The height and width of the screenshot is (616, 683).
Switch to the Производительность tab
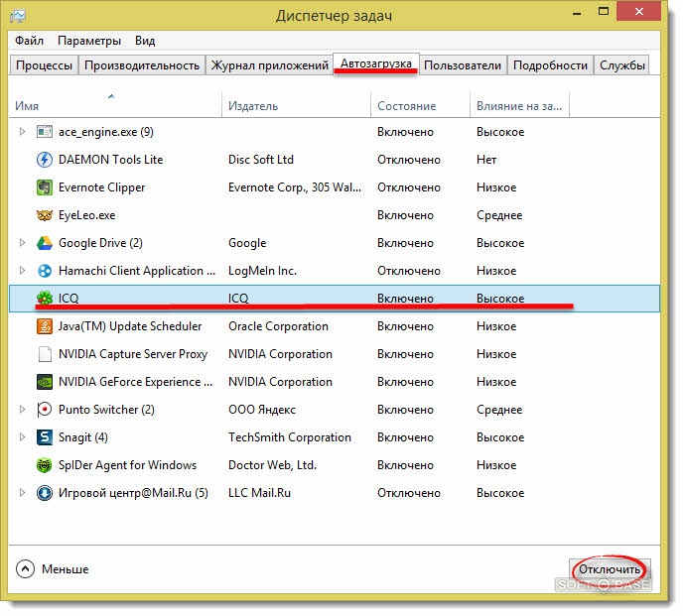pyautogui.click(x=141, y=65)
